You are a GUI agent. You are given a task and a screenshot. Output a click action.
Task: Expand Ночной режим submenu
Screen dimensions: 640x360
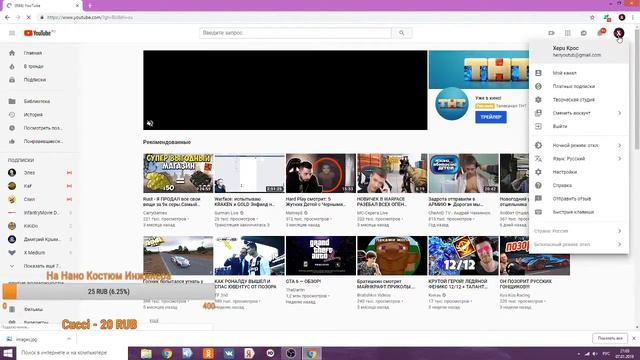579,145
